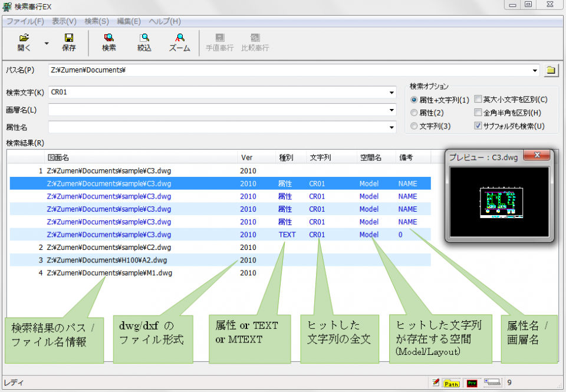This screenshot has height=392, width=566.
Task: Run the 検索 (Search) toolbar tool
Action: pos(109,42)
